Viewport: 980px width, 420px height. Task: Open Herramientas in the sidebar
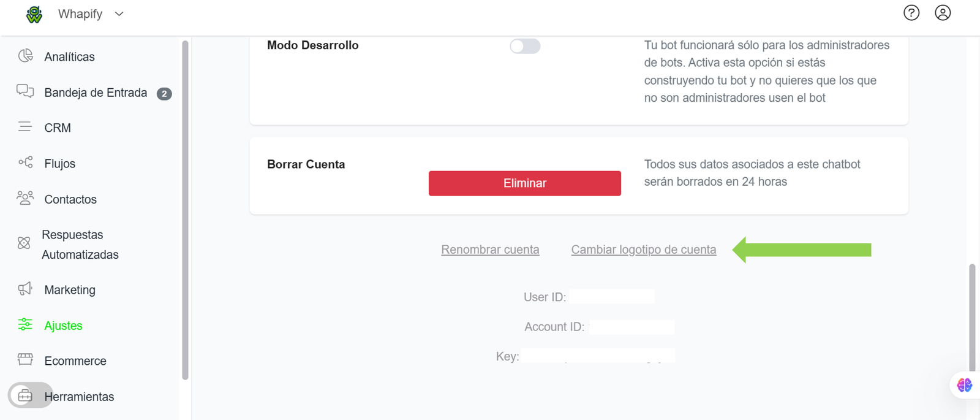(x=79, y=397)
